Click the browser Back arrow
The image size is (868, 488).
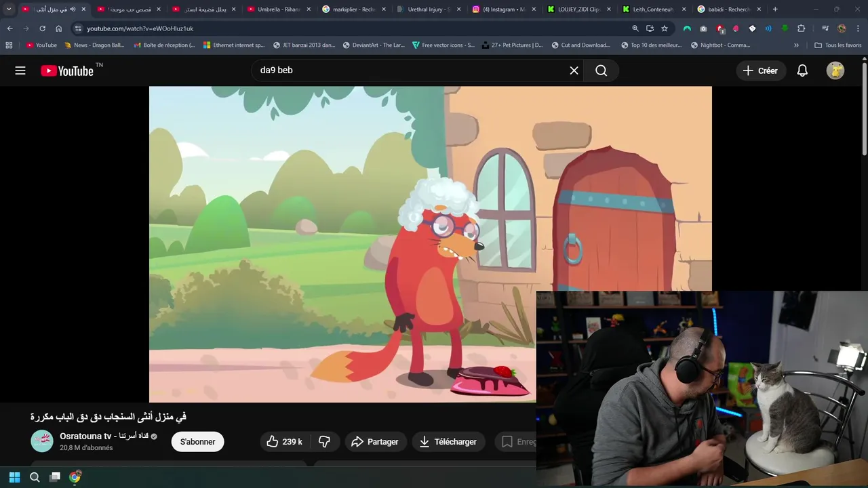pyautogui.click(x=9, y=28)
